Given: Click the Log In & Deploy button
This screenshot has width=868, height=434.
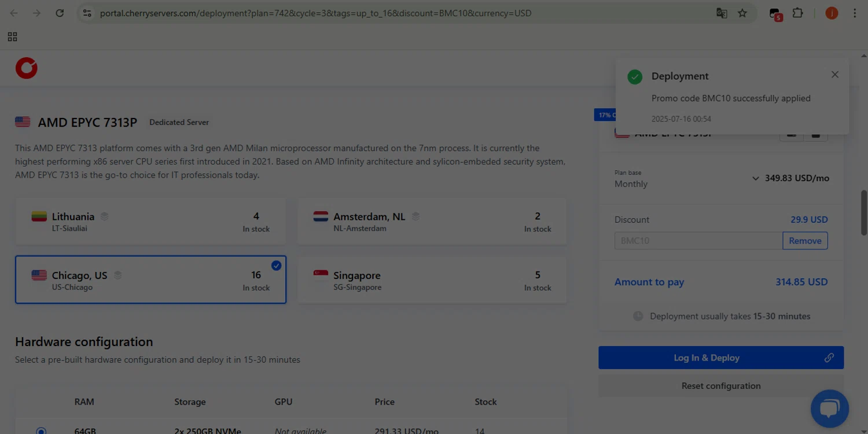Looking at the screenshot, I should click(721, 358).
